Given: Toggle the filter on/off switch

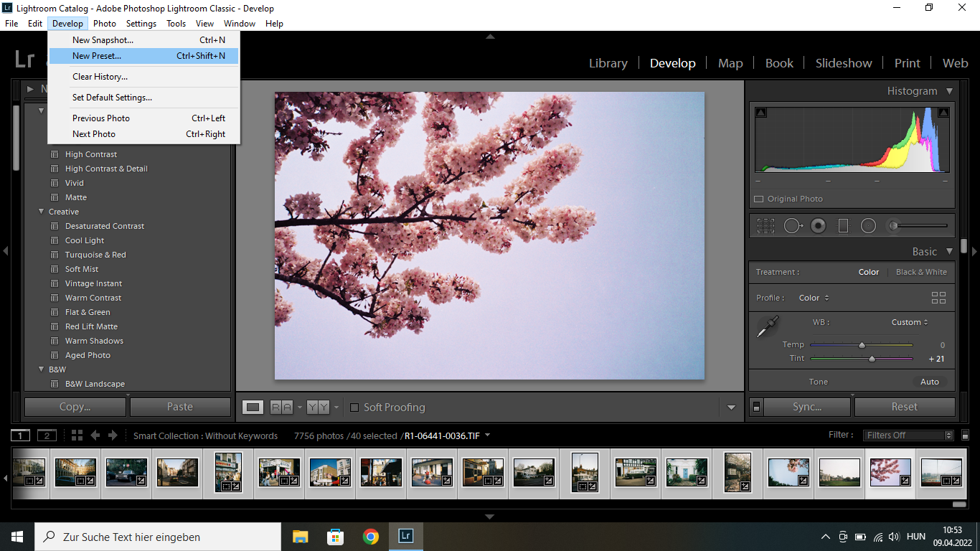Looking at the screenshot, I should [963, 435].
